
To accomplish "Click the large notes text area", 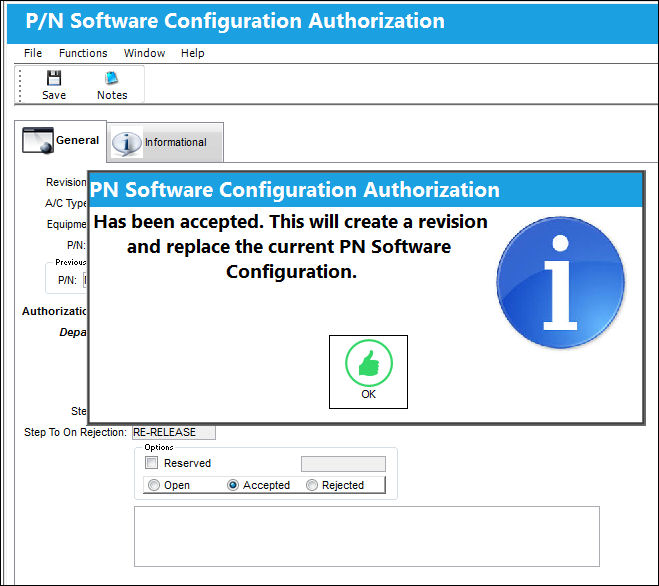I will tap(366, 536).
